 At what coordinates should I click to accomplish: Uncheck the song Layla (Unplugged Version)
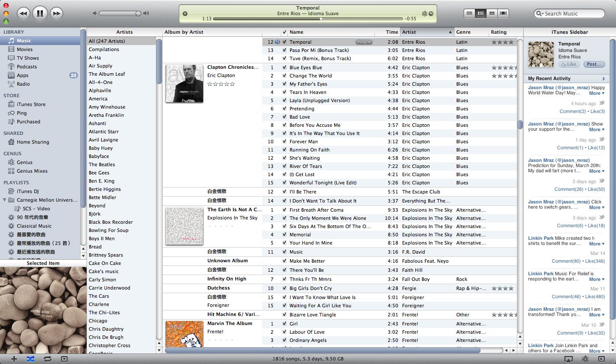(x=284, y=100)
